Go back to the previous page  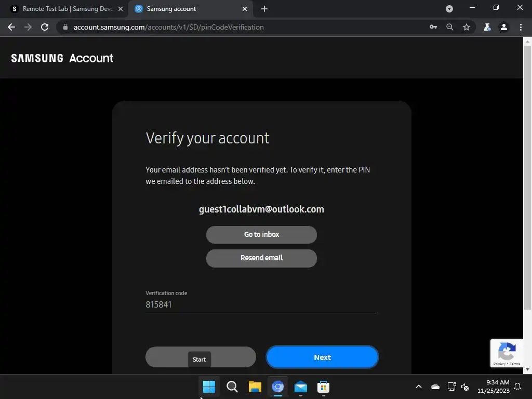[11, 27]
